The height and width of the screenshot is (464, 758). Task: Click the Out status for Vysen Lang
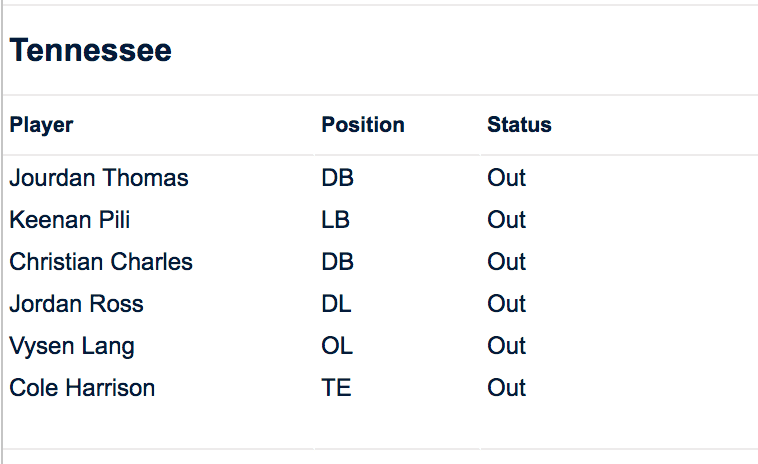pyautogui.click(x=506, y=346)
